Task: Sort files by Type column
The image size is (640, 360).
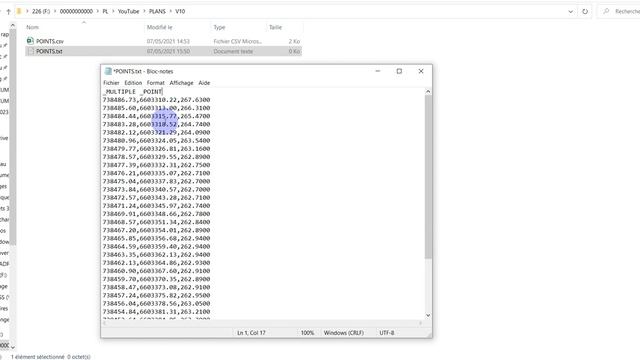Action: click(219, 27)
